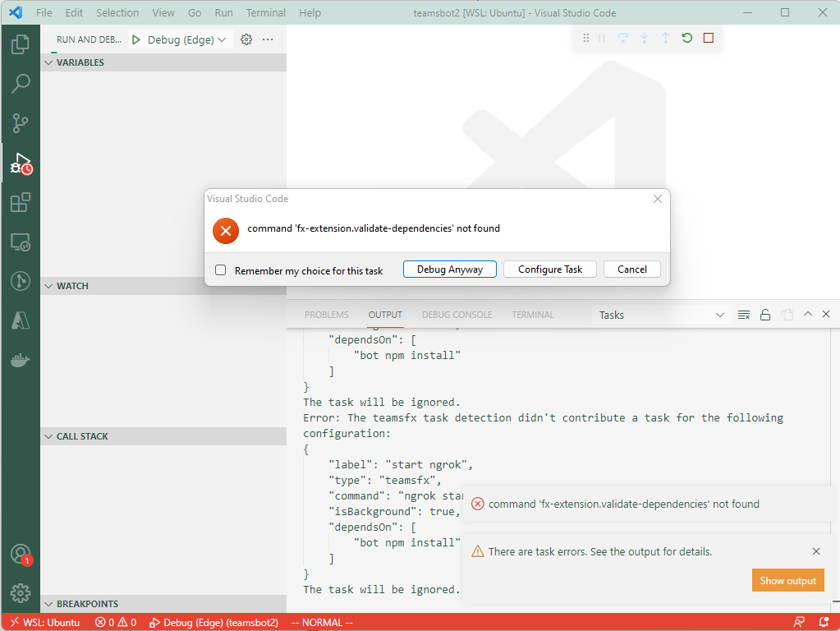Open the Search view

tap(20, 83)
